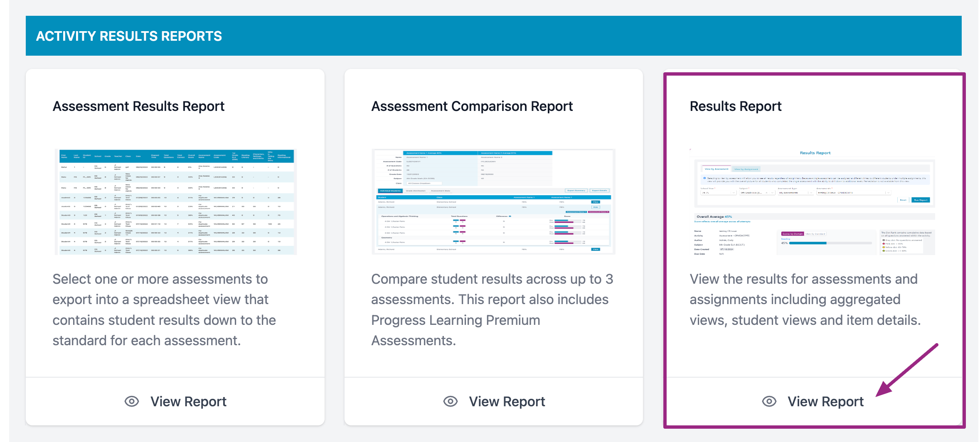Click the Run Report button in the preview image
980x442 pixels.
click(921, 200)
